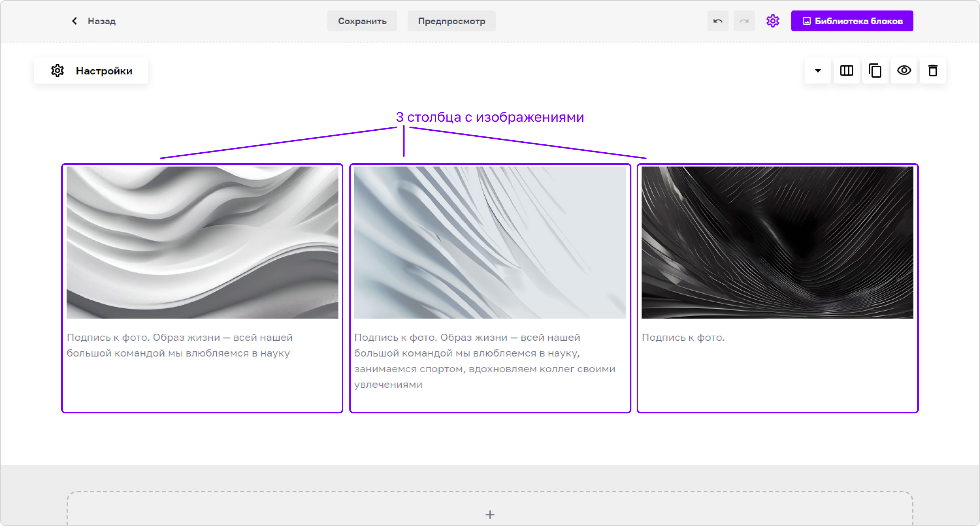Change the columns layout icon

point(846,70)
